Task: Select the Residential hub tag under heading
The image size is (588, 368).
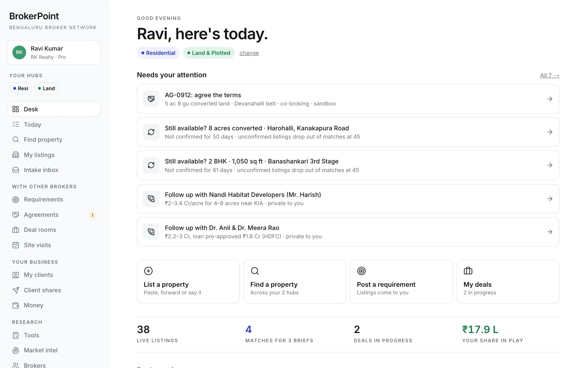Action: coord(158,53)
